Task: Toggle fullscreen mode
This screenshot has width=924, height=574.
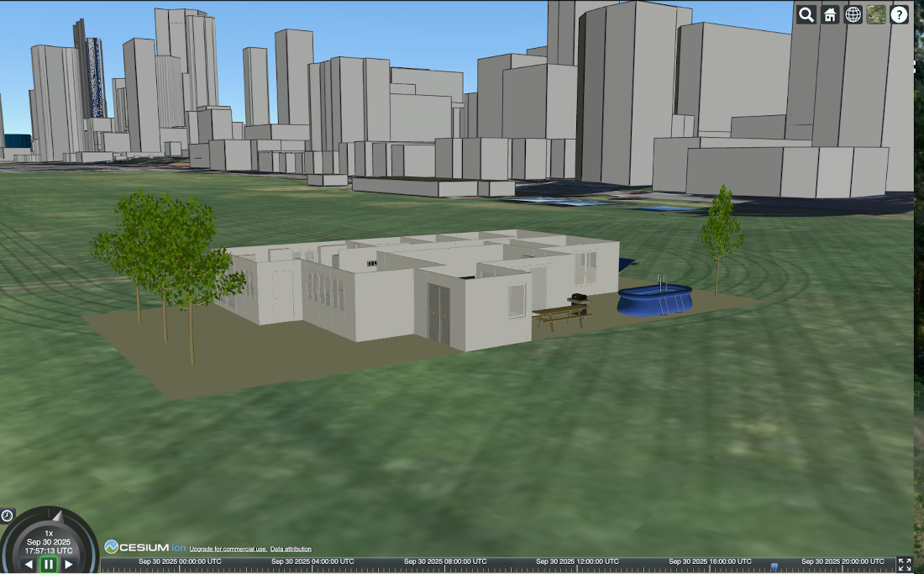Action: (905, 565)
